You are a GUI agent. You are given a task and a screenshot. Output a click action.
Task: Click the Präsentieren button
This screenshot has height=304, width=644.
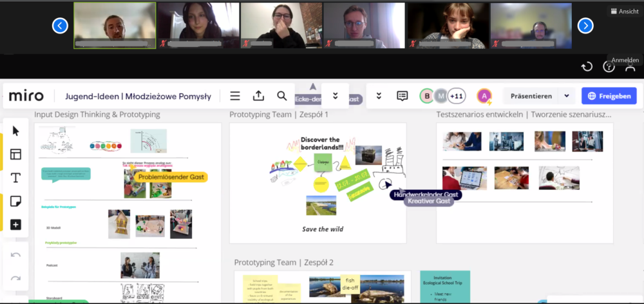[x=531, y=96]
